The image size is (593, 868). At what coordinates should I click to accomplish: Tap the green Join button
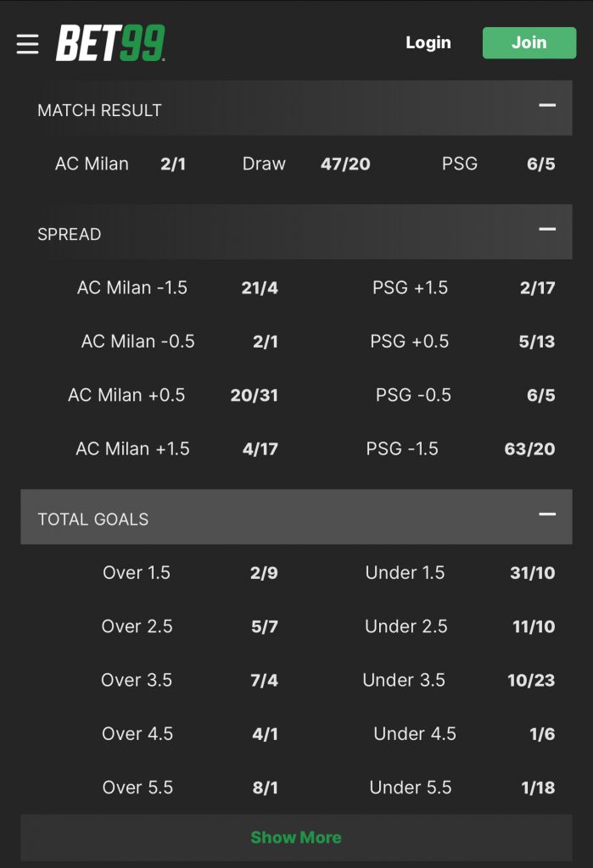pos(529,42)
